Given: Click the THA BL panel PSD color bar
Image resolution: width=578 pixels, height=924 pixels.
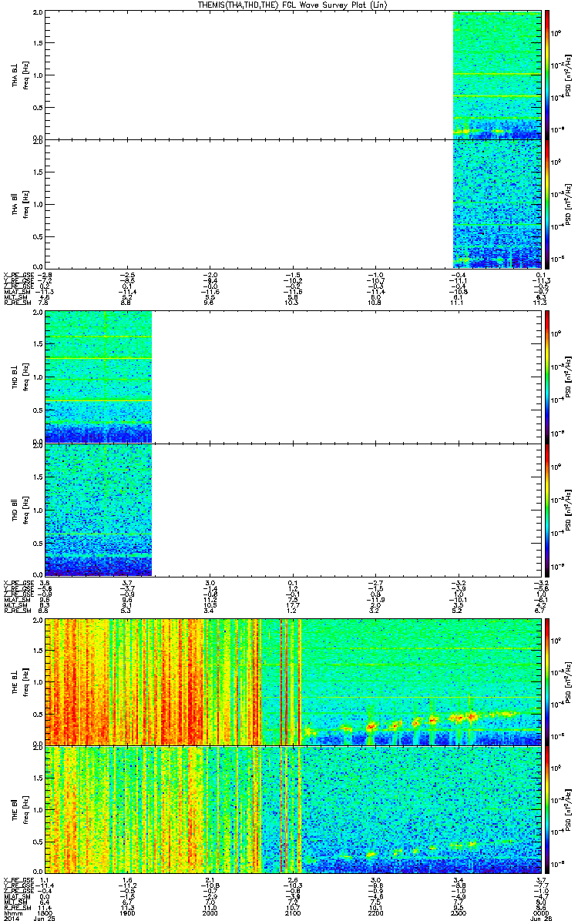Looking at the screenshot, I should click(x=547, y=75).
